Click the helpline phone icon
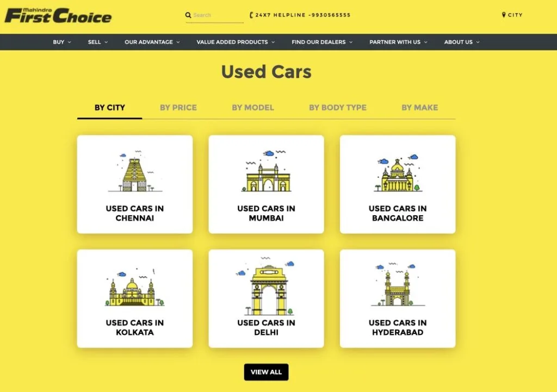The height and width of the screenshot is (392, 557). 251,15
